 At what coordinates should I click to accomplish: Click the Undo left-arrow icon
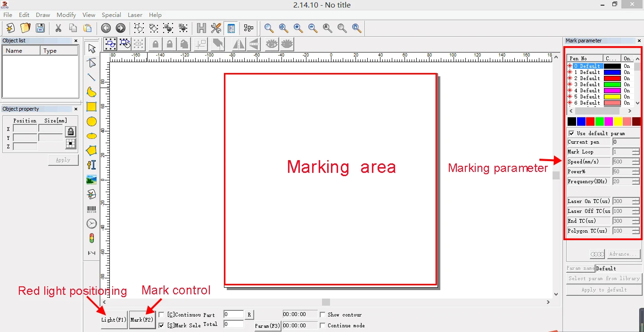click(x=106, y=28)
